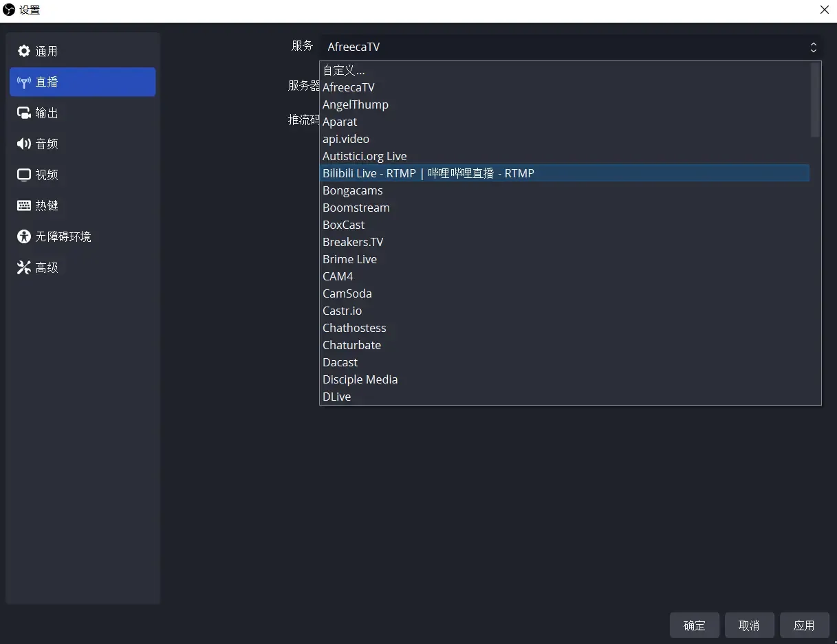
Task: Click the 服务 dropdown arrow spinner
Action: 814,47
